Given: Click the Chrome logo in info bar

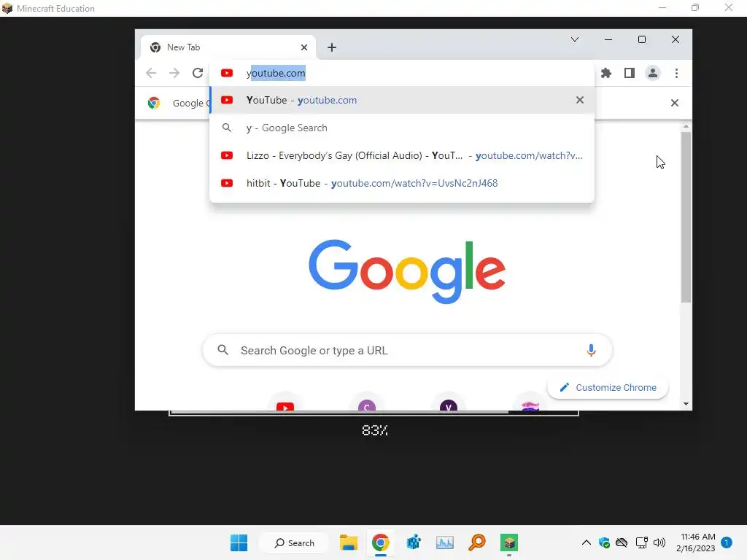Looking at the screenshot, I should (154, 103).
